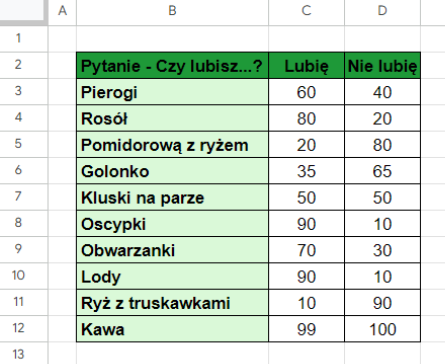Select column A header
This screenshot has height=364, width=445.
62,12
